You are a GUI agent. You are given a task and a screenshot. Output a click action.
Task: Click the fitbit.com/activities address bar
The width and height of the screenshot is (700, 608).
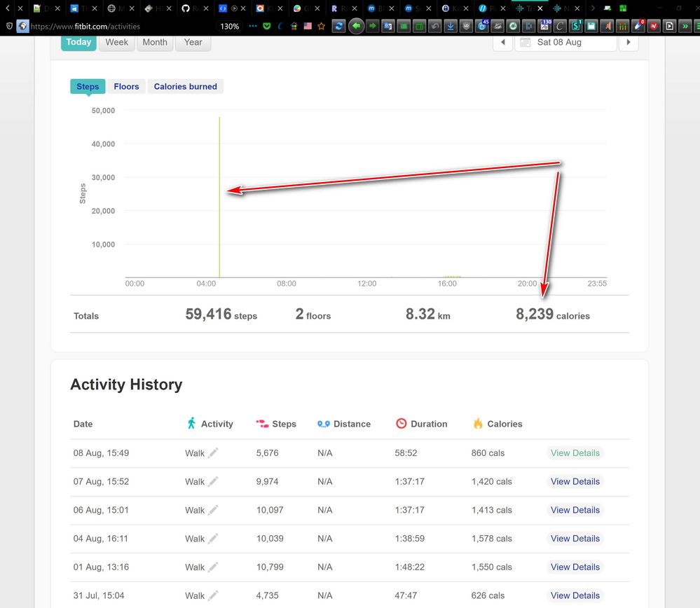[x=85, y=27]
